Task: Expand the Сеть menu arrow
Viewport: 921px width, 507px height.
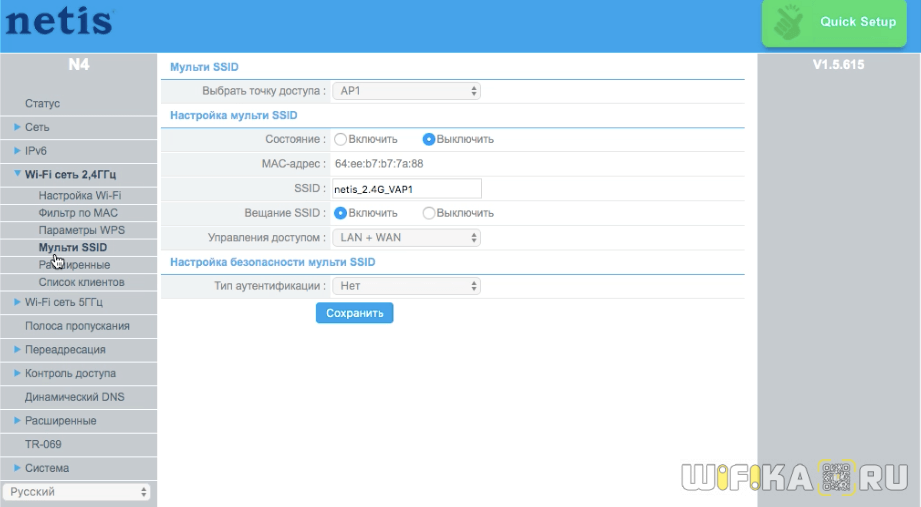Action: click(x=17, y=127)
